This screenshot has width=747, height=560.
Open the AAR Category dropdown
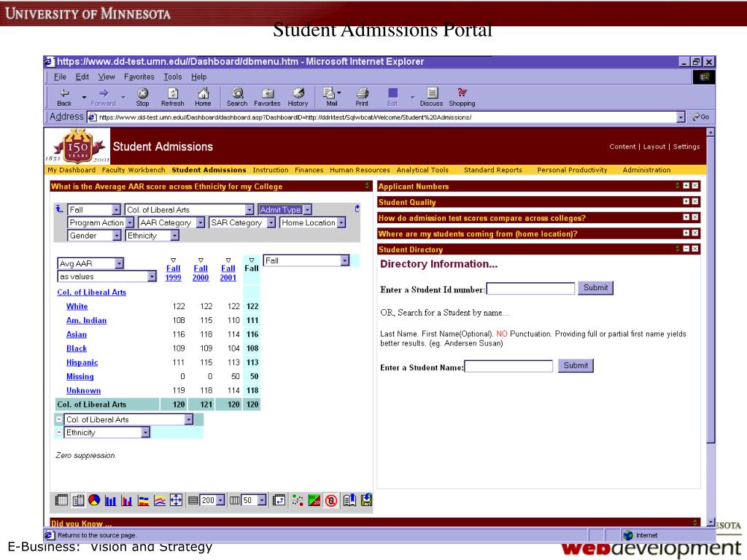click(171, 222)
